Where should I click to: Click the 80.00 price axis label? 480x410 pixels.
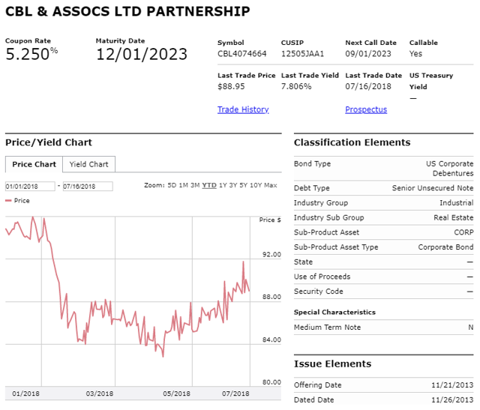click(272, 382)
